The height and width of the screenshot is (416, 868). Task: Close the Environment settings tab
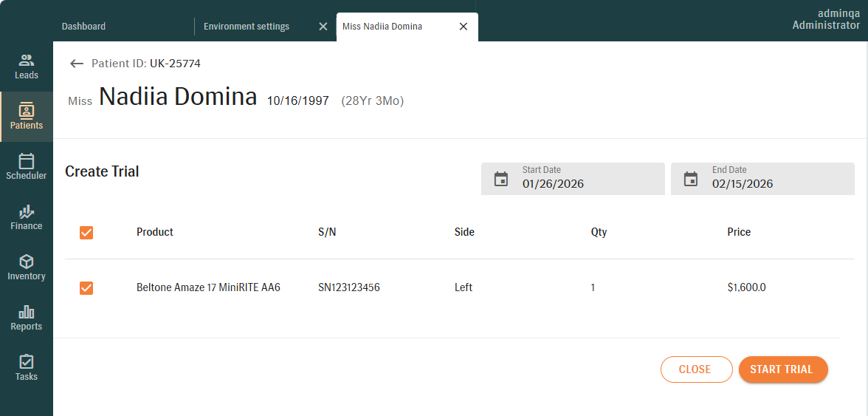tap(323, 27)
